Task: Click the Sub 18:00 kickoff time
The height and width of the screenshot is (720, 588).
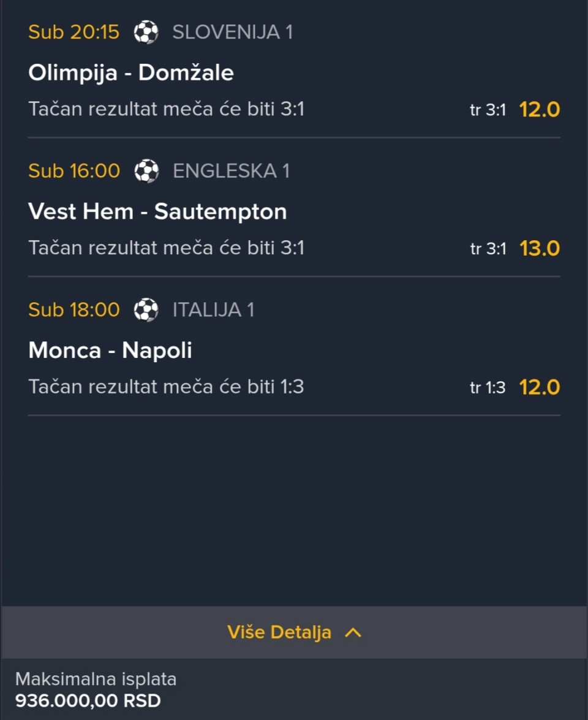Action: (x=74, y=310)
